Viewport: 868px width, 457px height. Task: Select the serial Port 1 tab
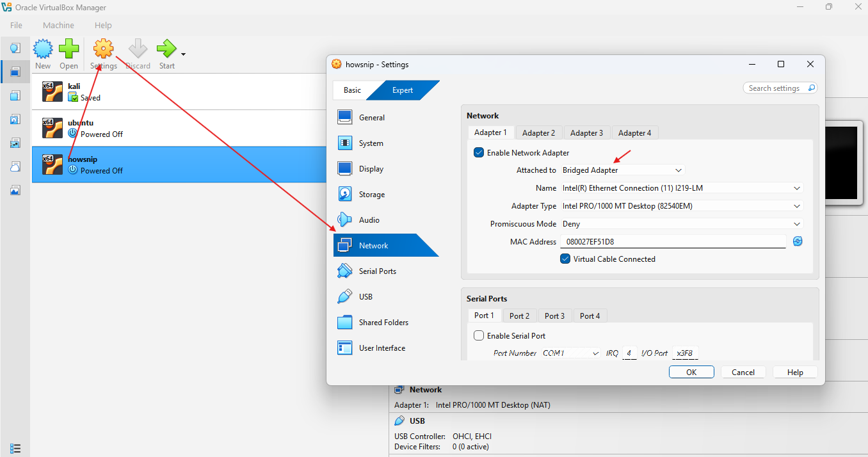(x=484, y=316)
